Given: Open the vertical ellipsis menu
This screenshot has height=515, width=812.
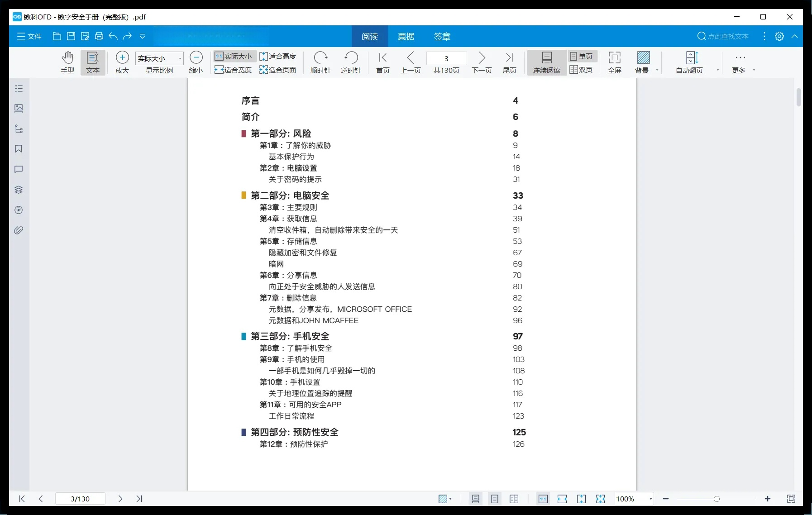Looking at the screenshot, I should (x=764, y=37).
